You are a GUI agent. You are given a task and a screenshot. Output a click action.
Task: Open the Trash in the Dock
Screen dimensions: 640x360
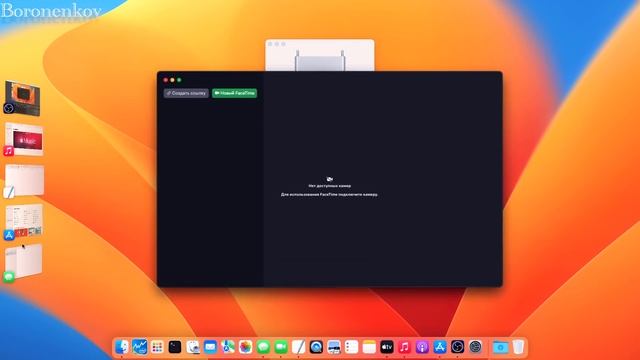[518, 347]
